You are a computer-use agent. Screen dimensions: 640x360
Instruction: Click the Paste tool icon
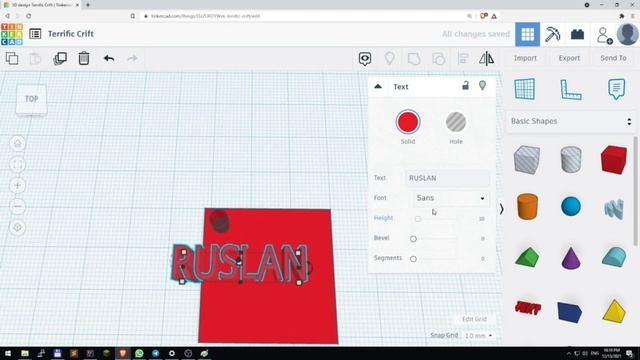click(36, 58)
